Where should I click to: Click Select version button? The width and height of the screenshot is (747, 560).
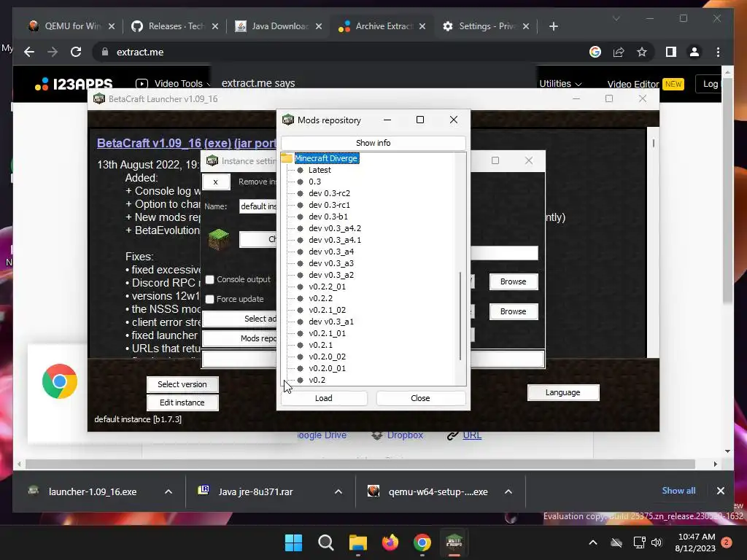coord(182,384)
